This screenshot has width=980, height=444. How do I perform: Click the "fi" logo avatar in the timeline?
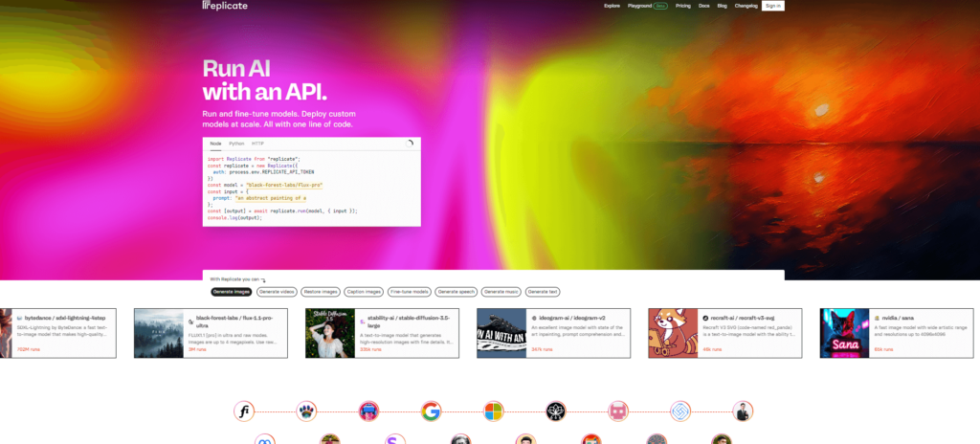point(244,411)
